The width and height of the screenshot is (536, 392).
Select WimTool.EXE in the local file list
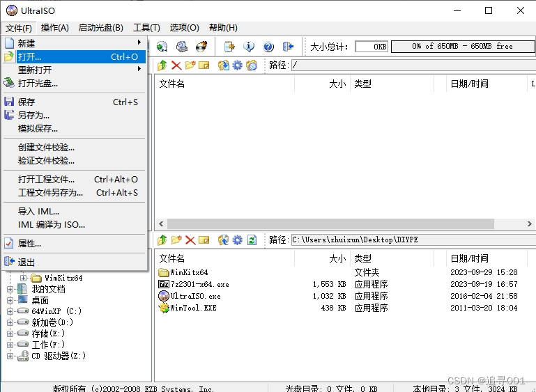[x=187, y=308]
